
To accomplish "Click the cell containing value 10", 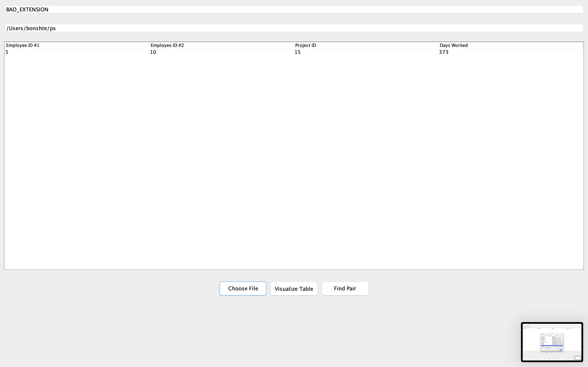I will pos(153,52).
